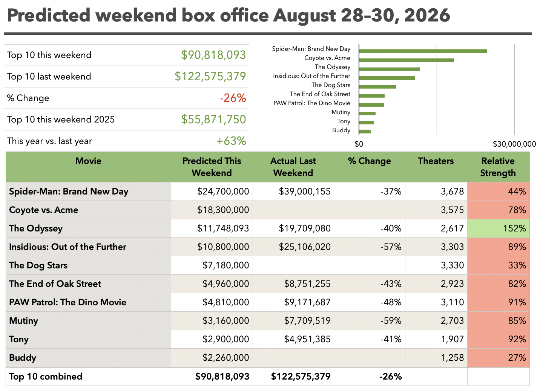The width and height of the screenshot is (543, 392).
Task: Click the +63% year-over-year value
Action: point(231,141)
